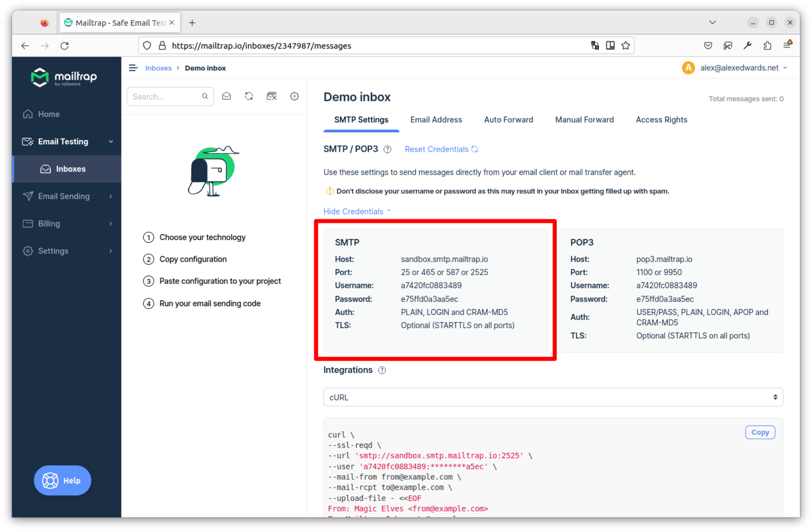The image size is (812, 531).
Task: Click the refresh inbox messages icon
Action: click(x=249, y=96)
